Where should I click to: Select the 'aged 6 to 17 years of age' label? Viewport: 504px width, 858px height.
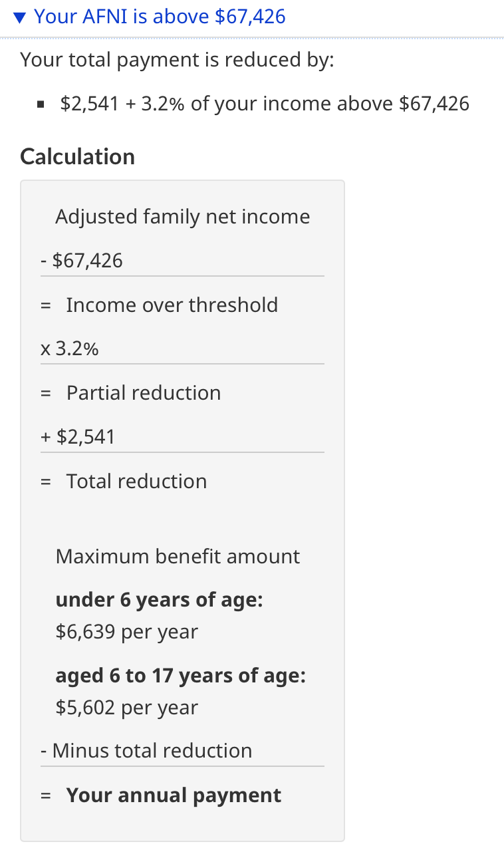click(181, 676)
